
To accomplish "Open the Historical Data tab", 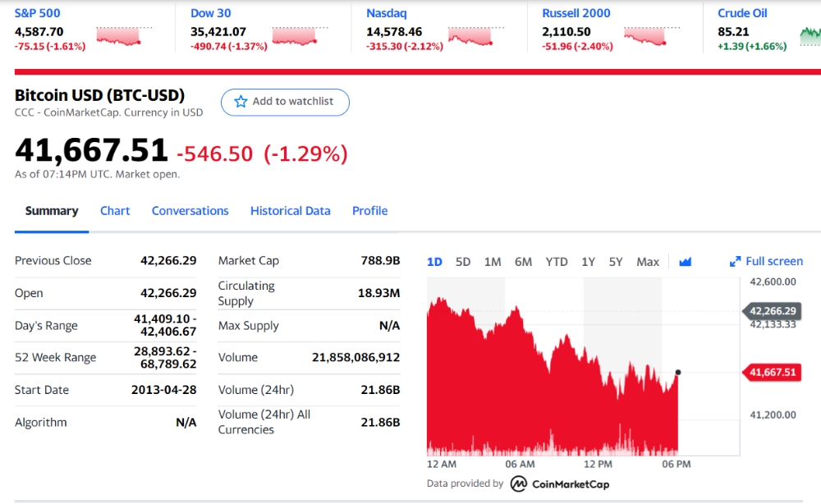I will tap(290, 211).
